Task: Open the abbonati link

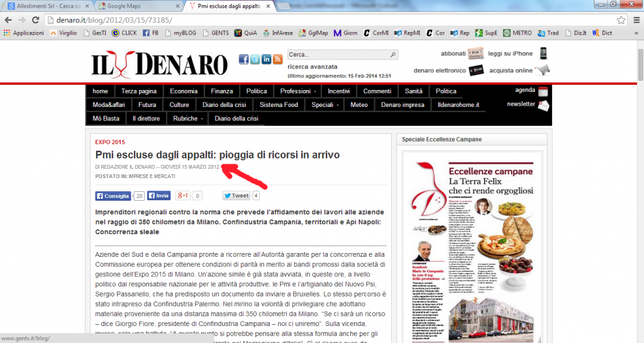Action: 453,53
